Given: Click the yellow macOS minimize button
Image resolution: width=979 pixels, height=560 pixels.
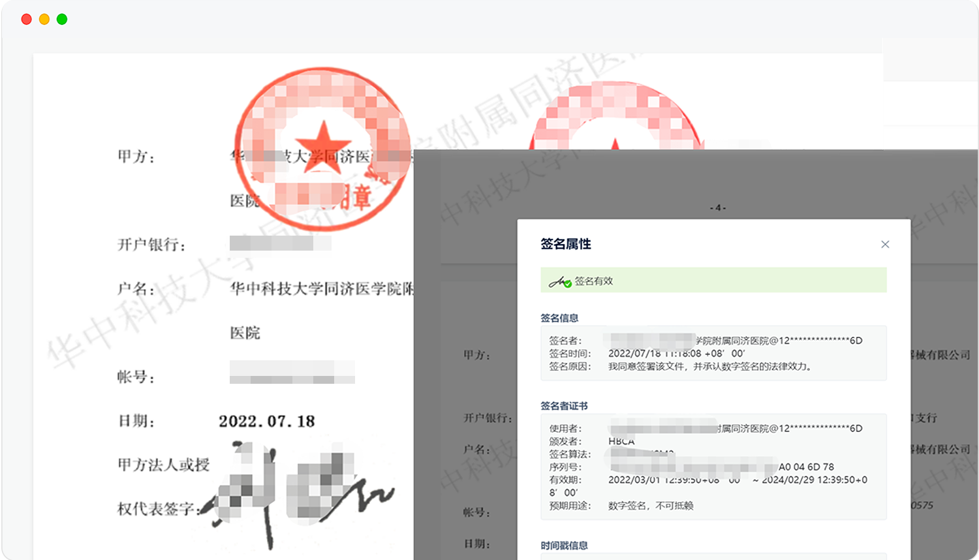Looking at the screenshot, I should point(44,19).
